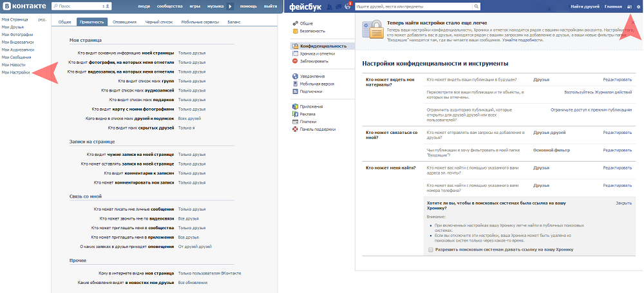Screen dimensions: 644x293
Task: Open the Facebook gear settings menu
Action: pyautogui.click(x=638, y=6)
